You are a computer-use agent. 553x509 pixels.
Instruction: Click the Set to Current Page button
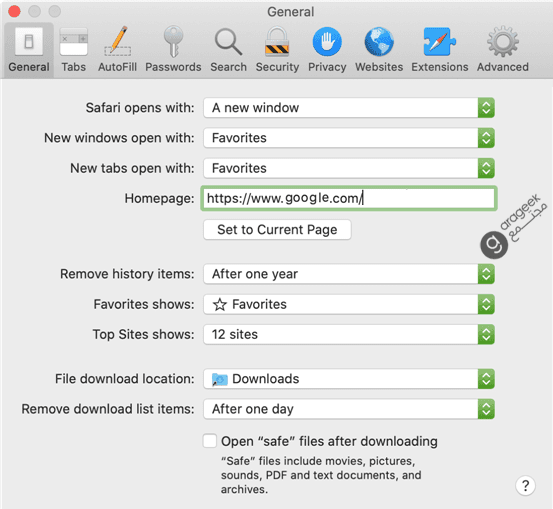pos(277,230)
